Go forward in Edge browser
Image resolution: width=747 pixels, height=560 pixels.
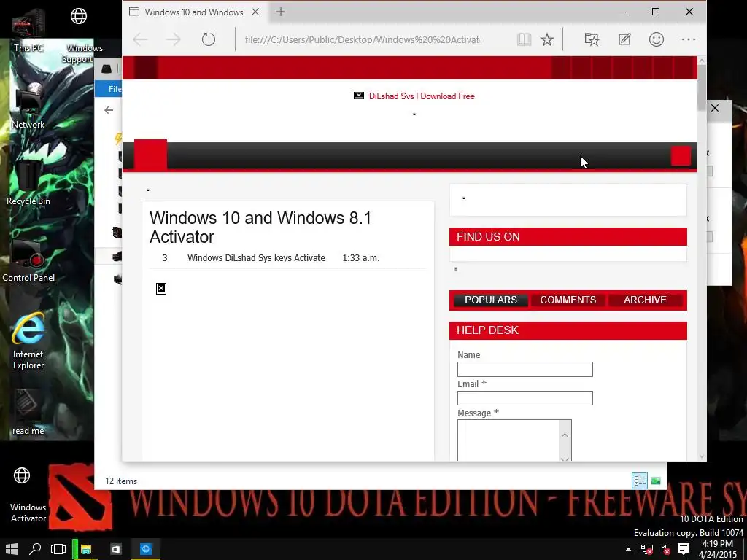pyautogui.click(x=174, y=39)
